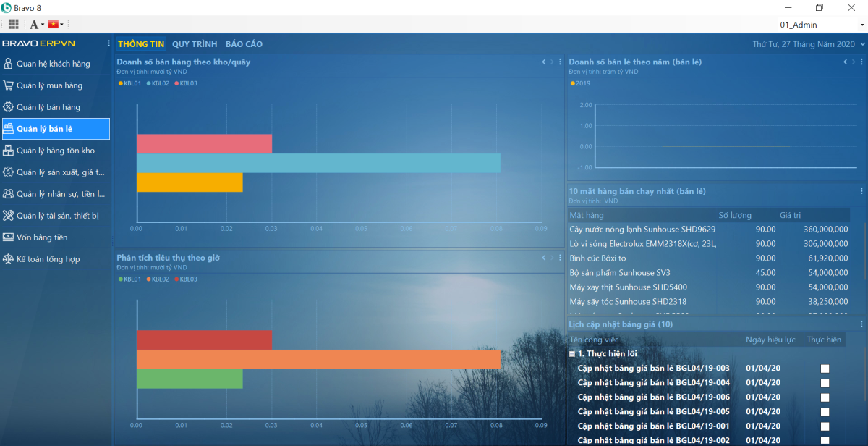Go to next chart in Doanh số bán hàng panel
This screenshot has height=446, width=868.
[x=552, y=62]
